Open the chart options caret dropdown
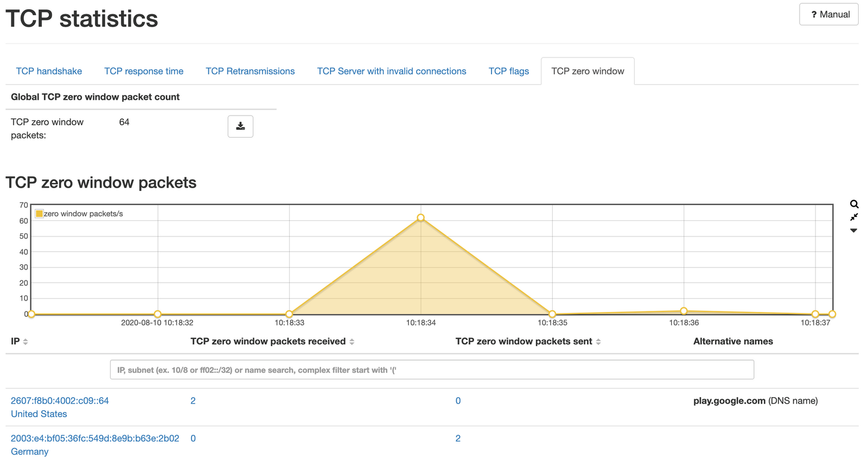868x460 pixels. pos(853,231)
